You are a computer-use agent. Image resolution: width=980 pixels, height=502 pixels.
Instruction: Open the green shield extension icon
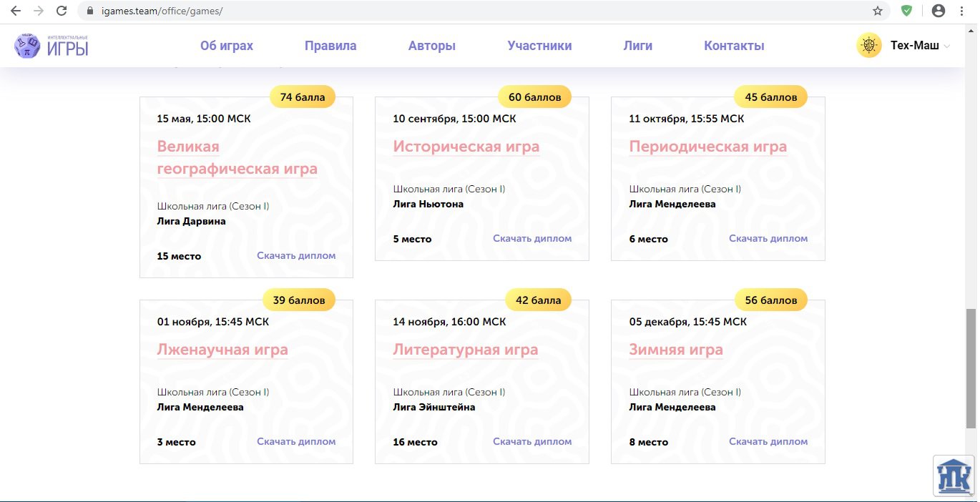906,11
